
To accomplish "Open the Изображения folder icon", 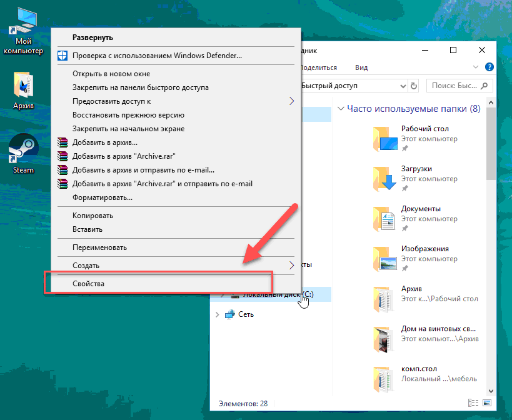I will 385,259.
